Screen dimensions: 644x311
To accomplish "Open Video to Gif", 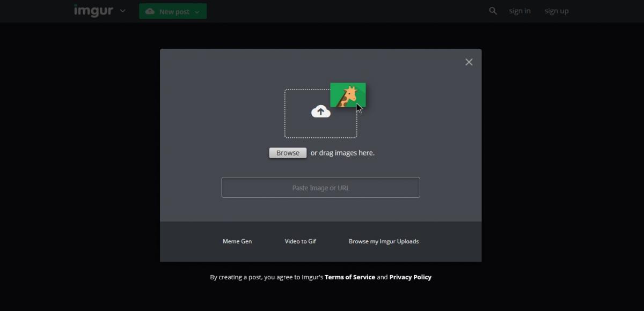I will (301, 241).
